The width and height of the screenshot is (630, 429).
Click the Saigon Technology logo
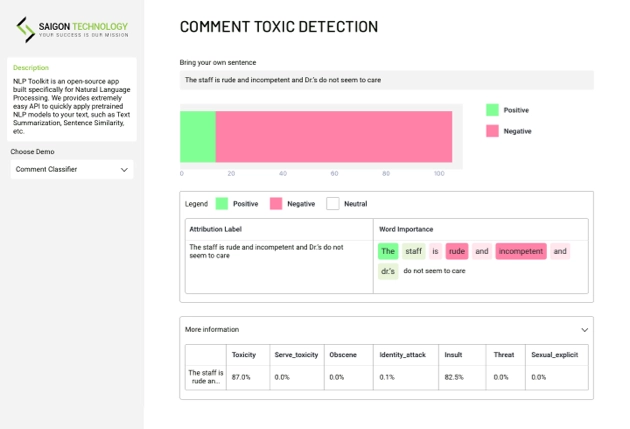tap(71, 29)
